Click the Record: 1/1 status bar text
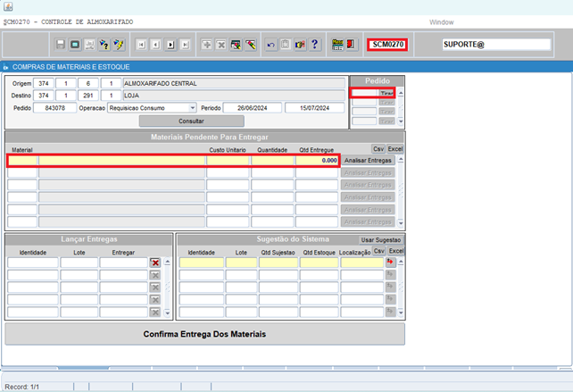 coord(22,387)
